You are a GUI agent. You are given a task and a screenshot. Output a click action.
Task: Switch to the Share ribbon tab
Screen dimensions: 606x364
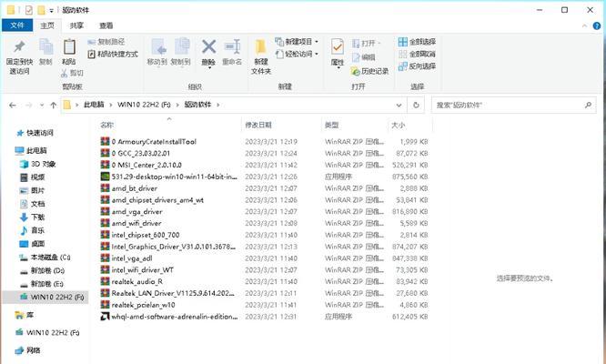point(76,25)
